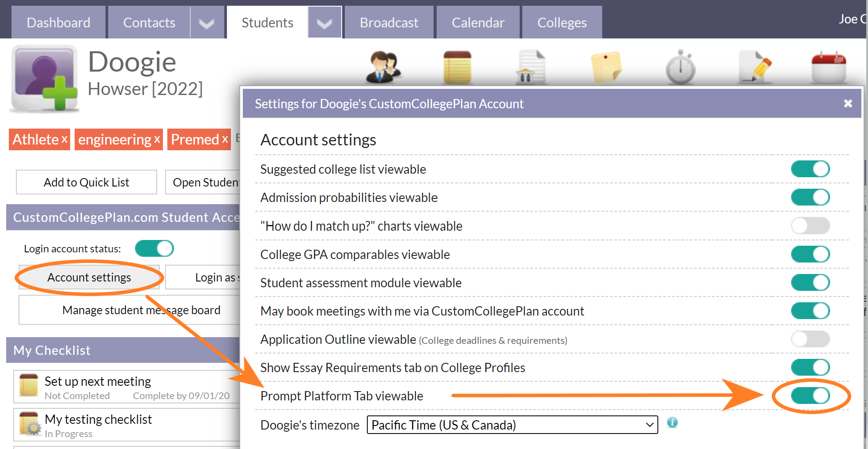The width and height of the screenshot is (868, 449).
Task: Click the pencil edit document icon
Action: [x=755, y=66]
